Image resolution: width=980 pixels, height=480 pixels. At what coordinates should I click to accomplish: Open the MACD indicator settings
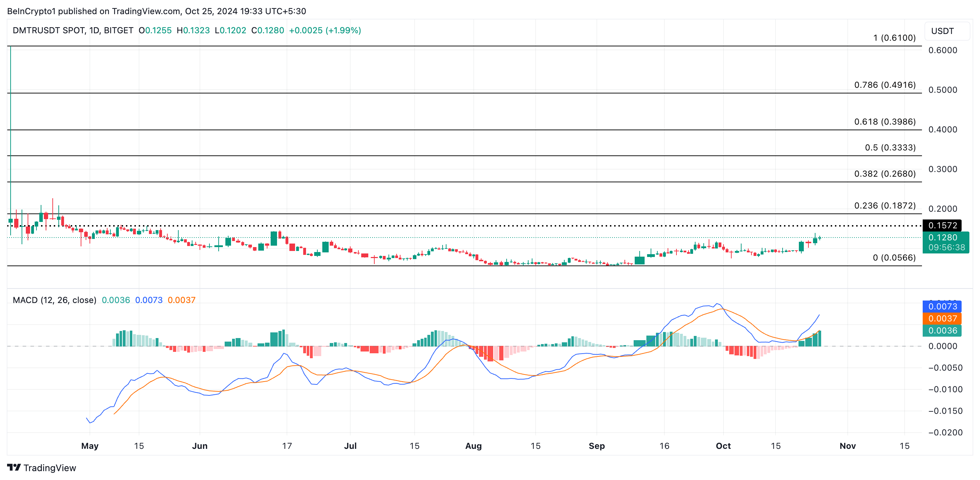click(54, 300)
